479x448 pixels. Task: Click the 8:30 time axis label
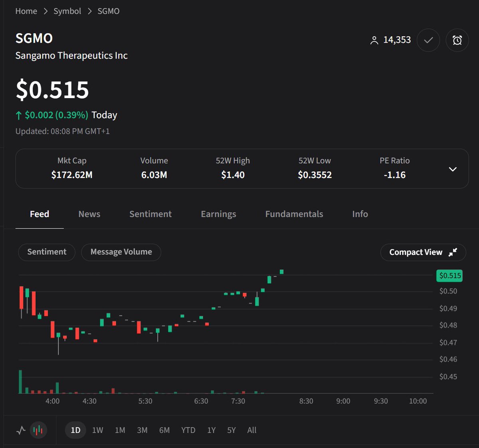click(306, 401)
